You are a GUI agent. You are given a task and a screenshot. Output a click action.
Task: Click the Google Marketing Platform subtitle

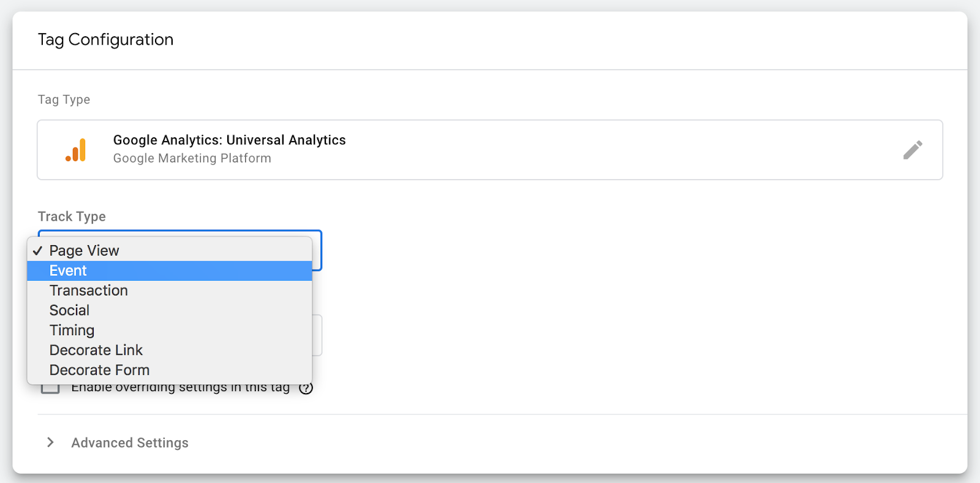[192, 158]
